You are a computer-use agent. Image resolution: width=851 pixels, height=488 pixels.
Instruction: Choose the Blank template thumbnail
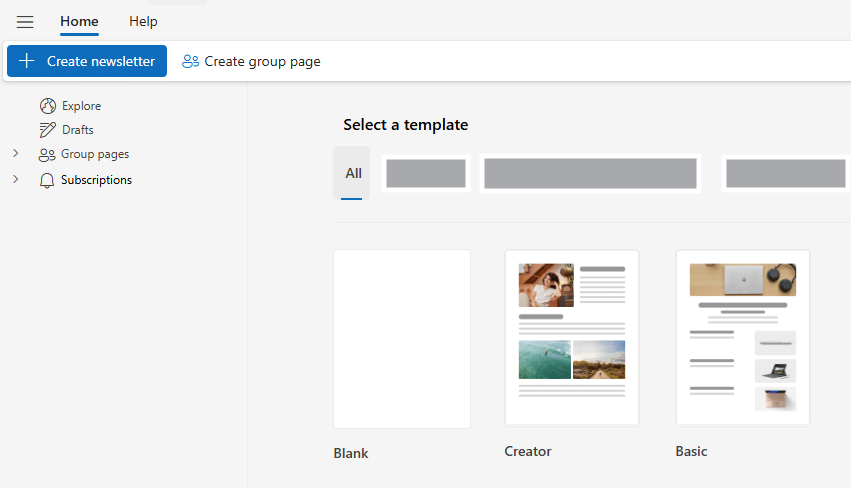[x=402, y=339]
